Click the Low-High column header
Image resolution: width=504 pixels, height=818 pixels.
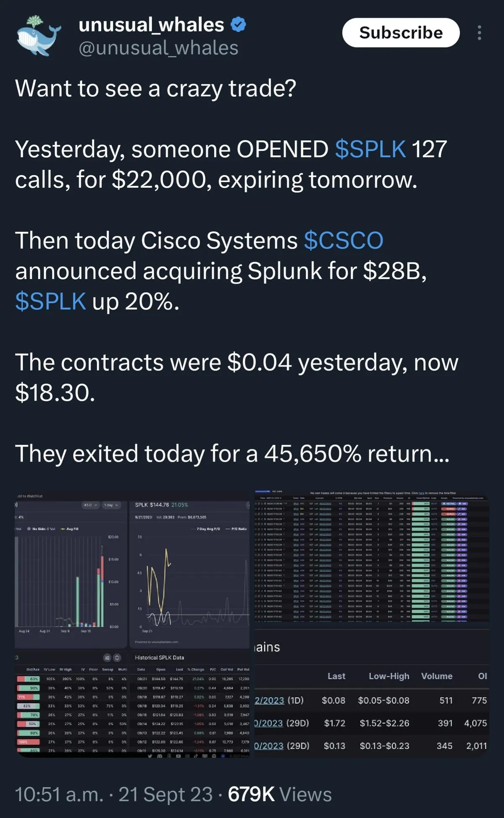tap(389, 676)
